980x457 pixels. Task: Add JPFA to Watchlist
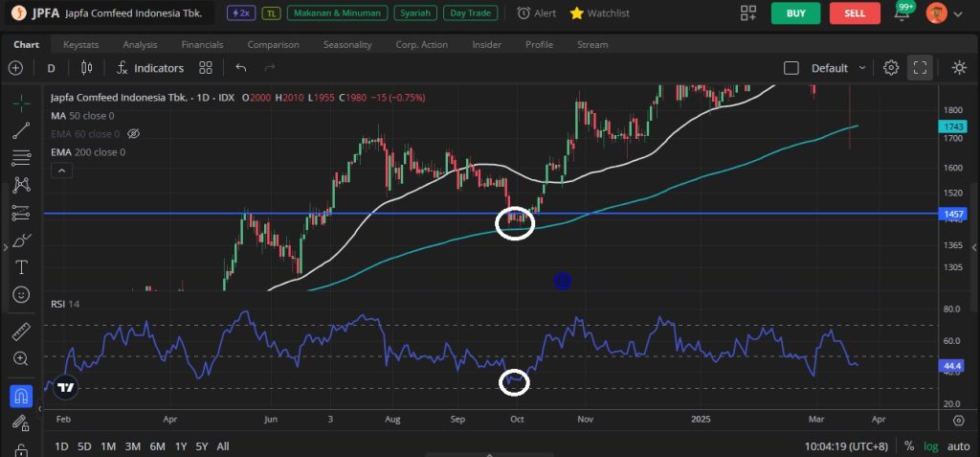[x=599, y=13]
